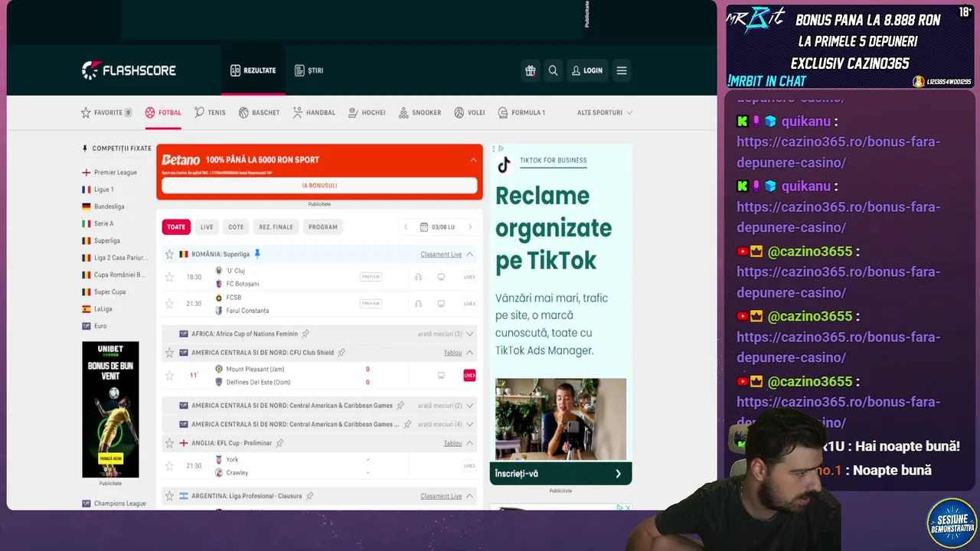Open the 03/08 LU date picker
The width and height of the screenshot is (980, 551).
click(437, 227)
